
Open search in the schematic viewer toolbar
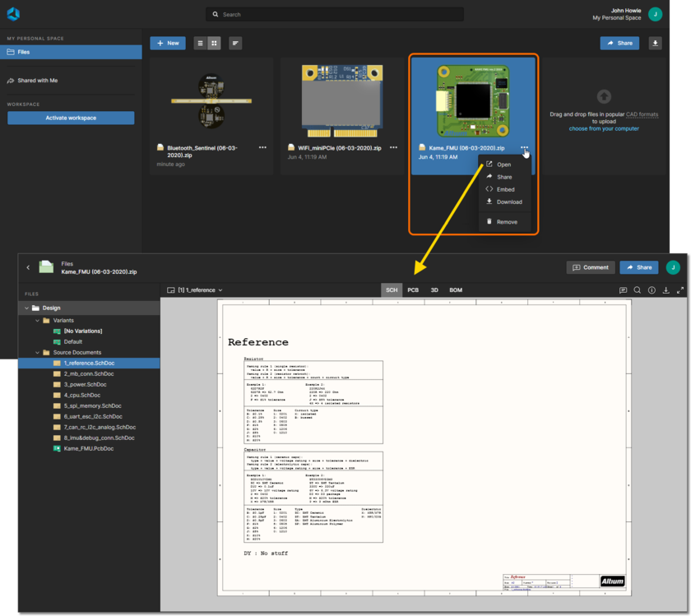click(x=637, y=289)
